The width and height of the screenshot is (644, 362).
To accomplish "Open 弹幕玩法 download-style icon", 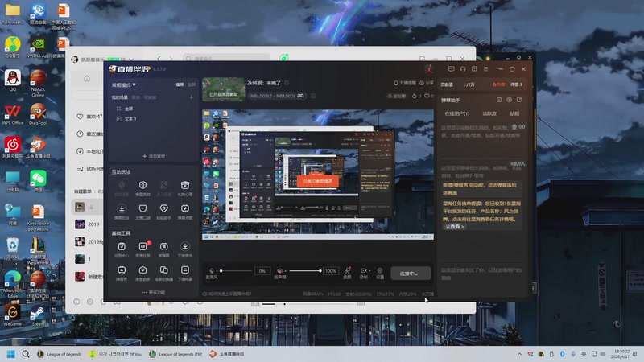I will coord(122,208).
